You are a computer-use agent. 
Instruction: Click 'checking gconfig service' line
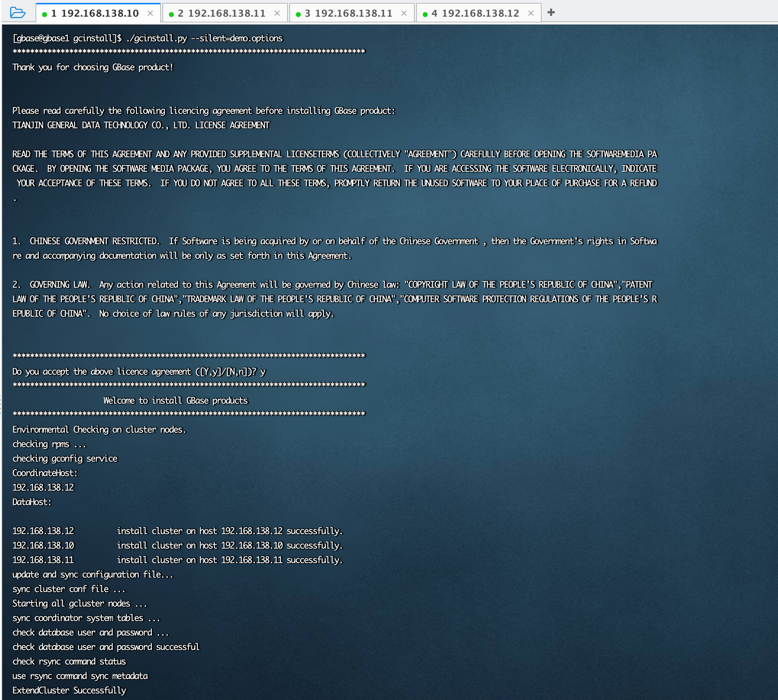[65, 458]
